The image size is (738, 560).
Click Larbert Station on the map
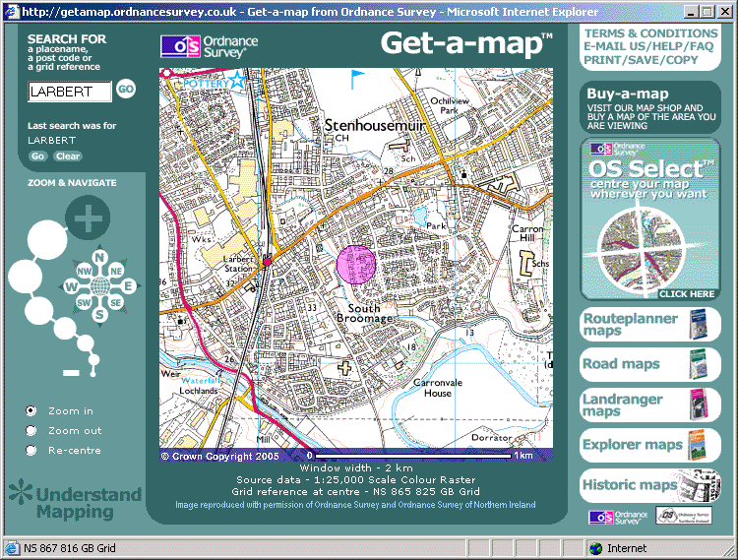click(x=267, y=262)
